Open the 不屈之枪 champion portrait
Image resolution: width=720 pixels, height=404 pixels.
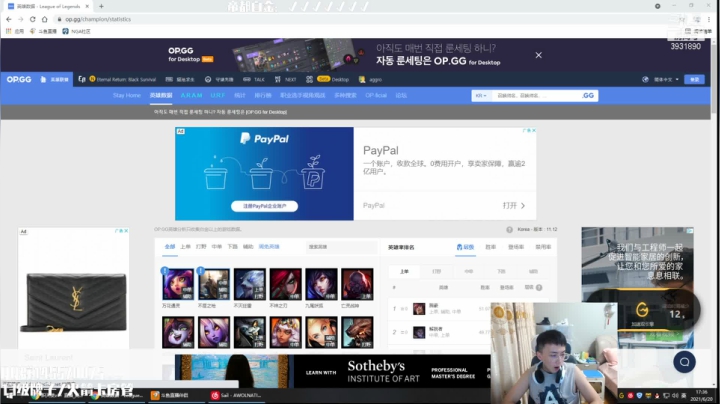(214, 284)
